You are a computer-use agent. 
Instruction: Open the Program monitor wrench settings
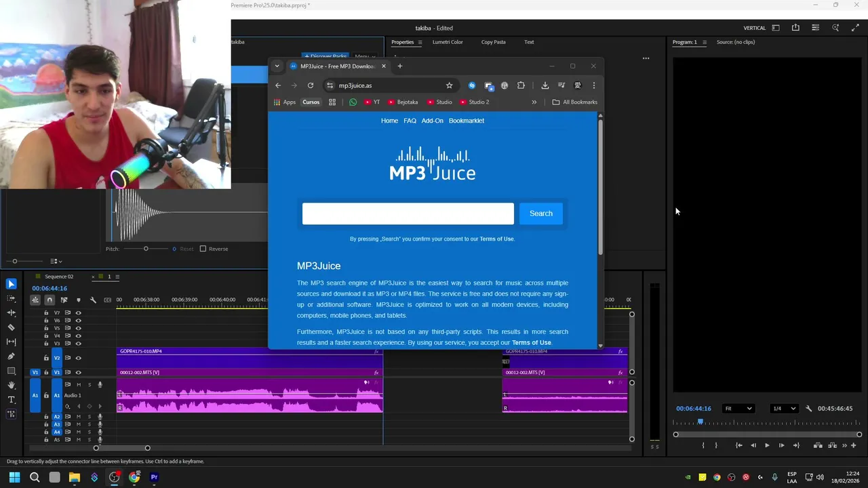coord(808,409)
